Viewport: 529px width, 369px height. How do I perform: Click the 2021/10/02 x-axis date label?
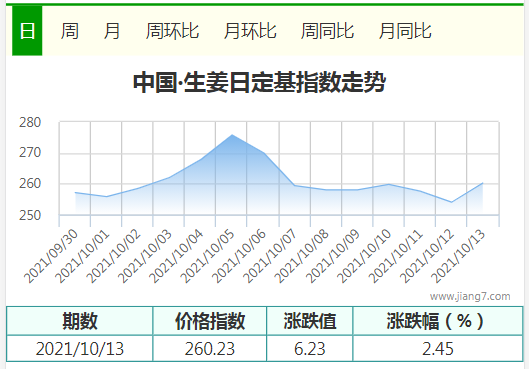click(x=113, y=256)
